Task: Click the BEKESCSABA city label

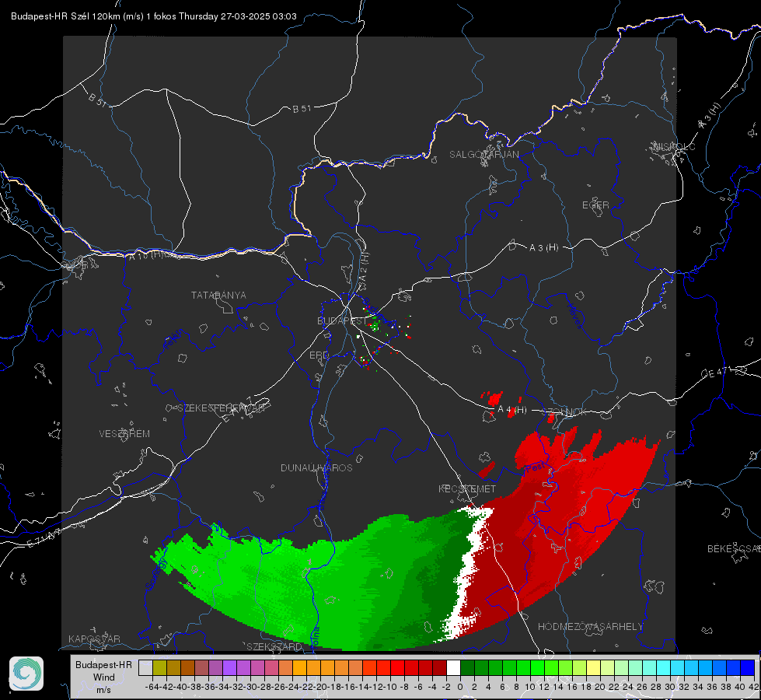Action: 734,549
